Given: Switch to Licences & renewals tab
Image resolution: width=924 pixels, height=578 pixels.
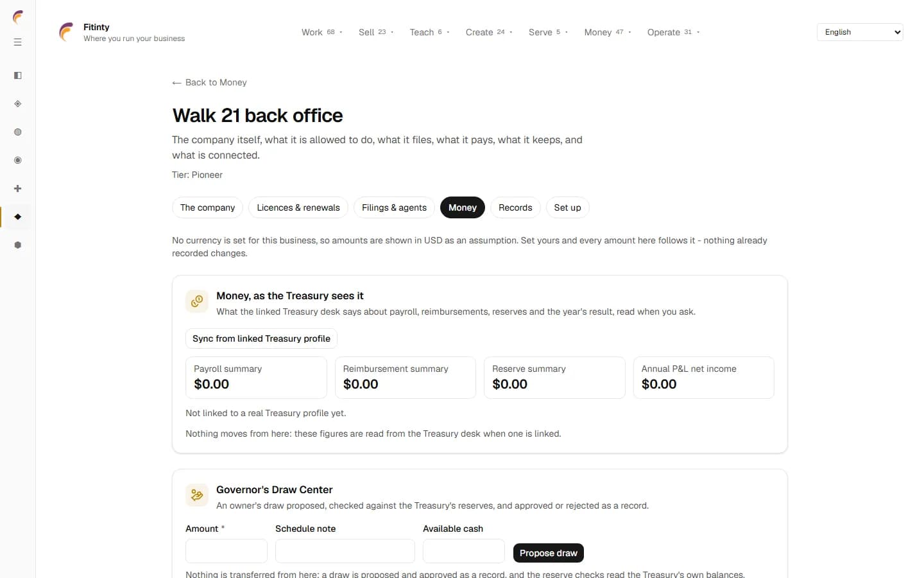Looking at the screenshot, I should 298,207.
